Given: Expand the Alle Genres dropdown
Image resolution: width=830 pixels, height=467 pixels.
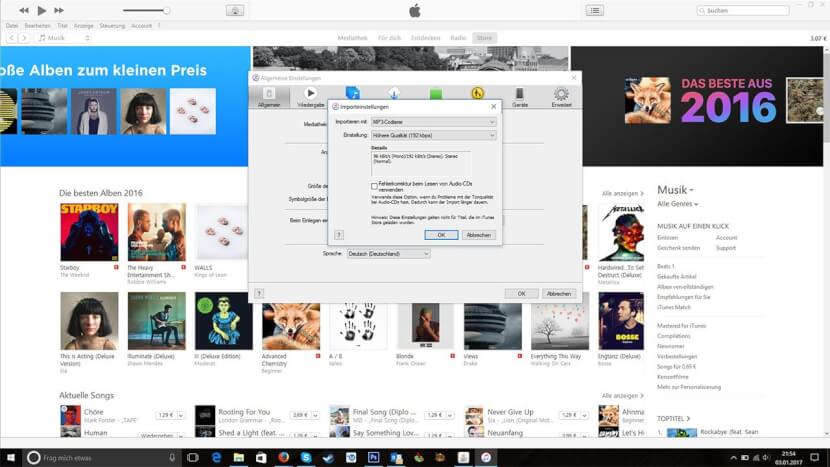Looking at the screenshot, I should click(x=677, y=204).
